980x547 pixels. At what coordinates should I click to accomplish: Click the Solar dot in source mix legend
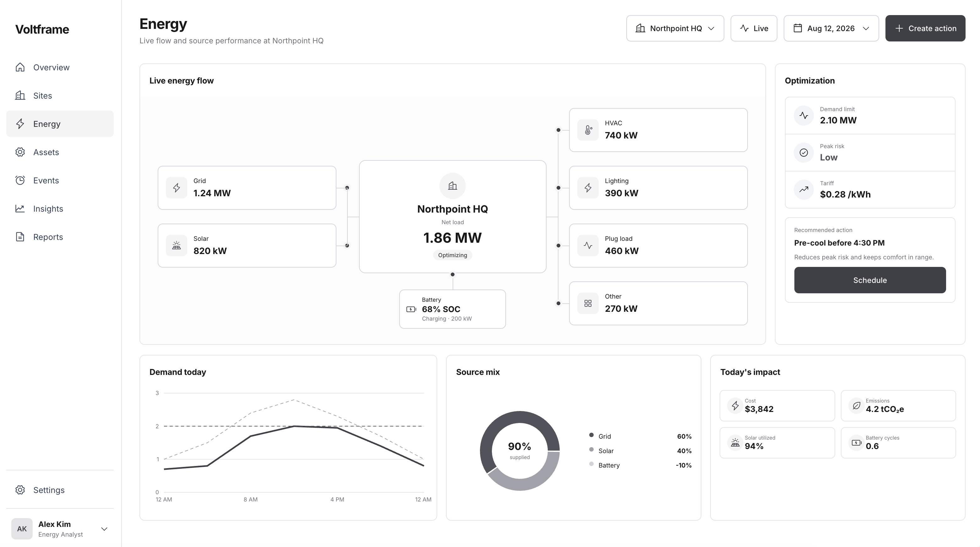tap(591, 450)
